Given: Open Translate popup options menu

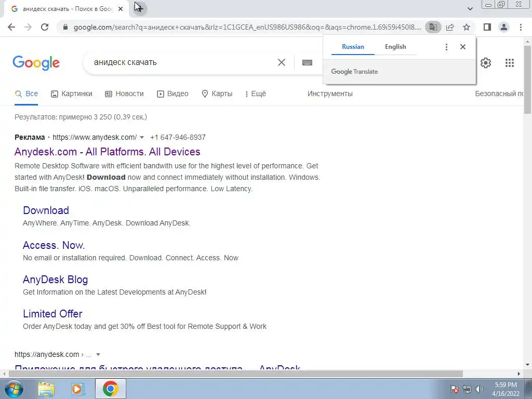Looking at the screenshot, I should click(446, 47).
